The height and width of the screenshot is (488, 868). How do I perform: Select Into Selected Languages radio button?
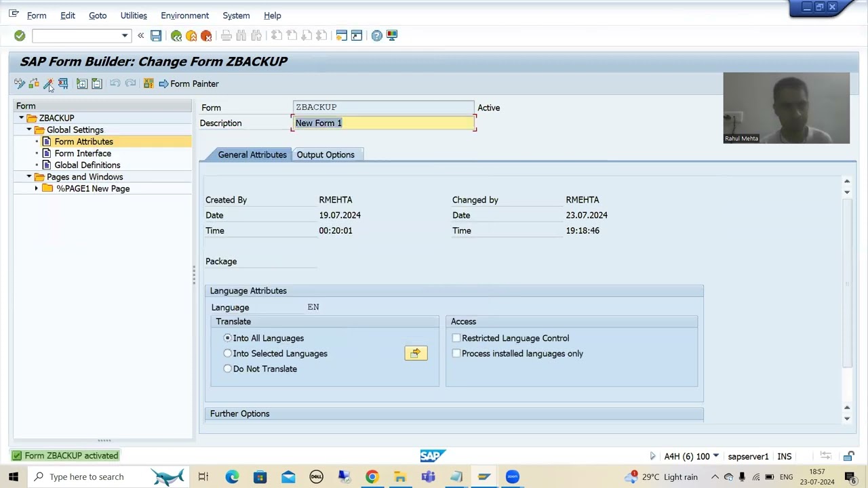228,354
